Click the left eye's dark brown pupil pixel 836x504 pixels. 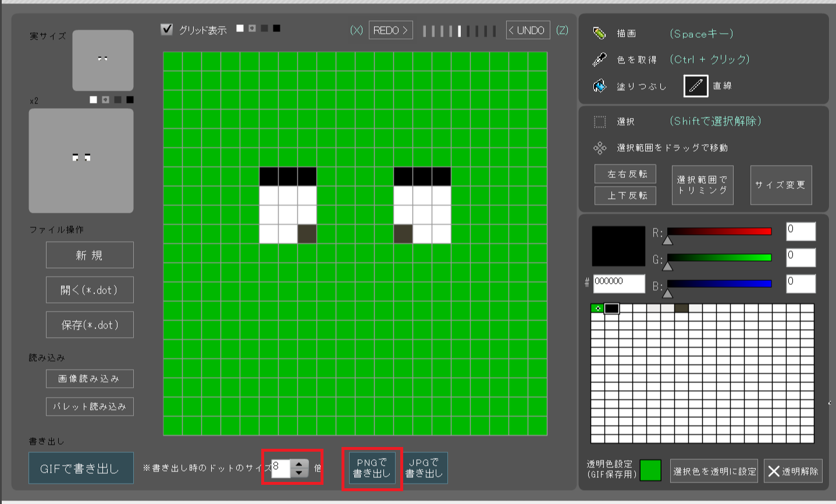[307, 234]
